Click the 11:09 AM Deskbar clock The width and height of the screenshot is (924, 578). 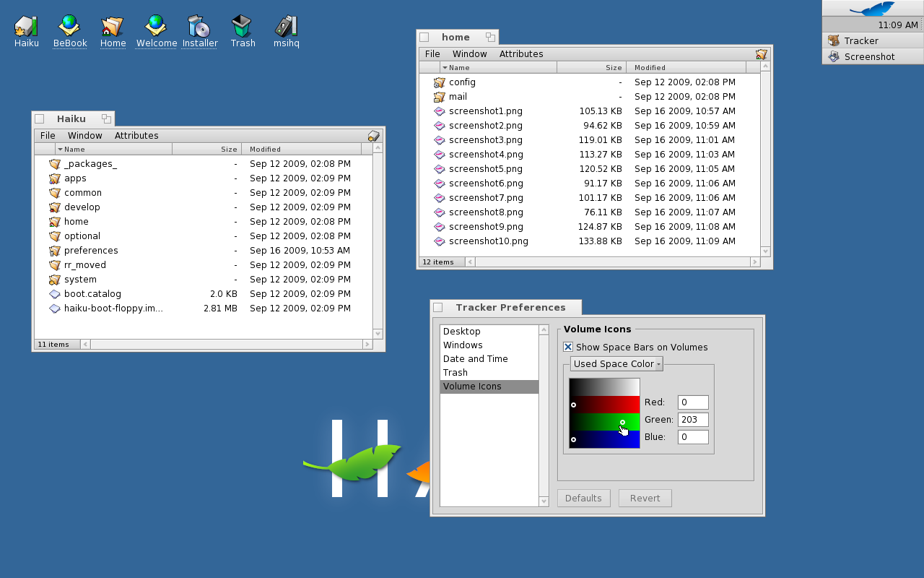(897, 25)
